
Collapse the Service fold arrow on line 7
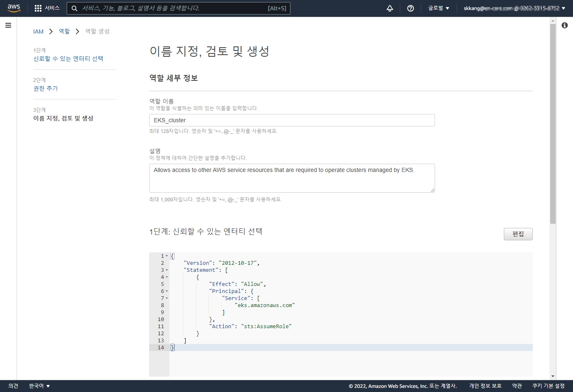[x=167, y=298]
